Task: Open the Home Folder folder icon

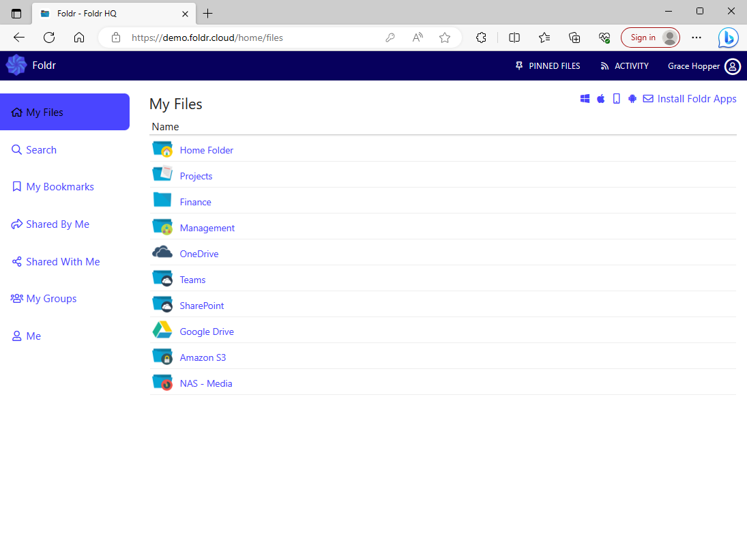Action: [162, 149]
